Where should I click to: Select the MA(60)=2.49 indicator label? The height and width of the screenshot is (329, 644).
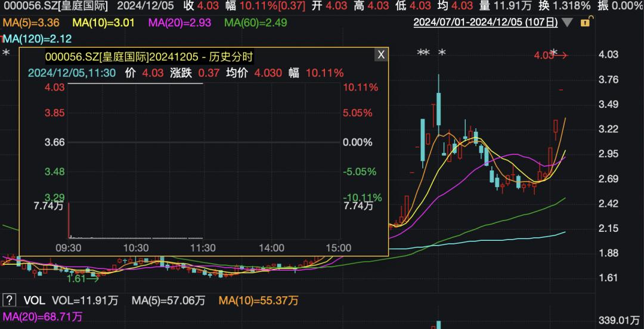(256, 23)
